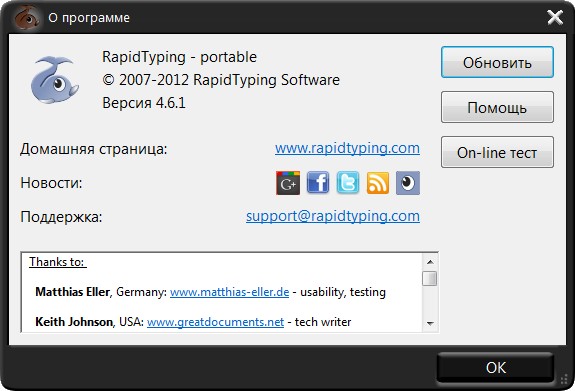This screenshot has height=391, width=575.
Task: Click the name Matthias Eller
Action: tap(72, 292)
